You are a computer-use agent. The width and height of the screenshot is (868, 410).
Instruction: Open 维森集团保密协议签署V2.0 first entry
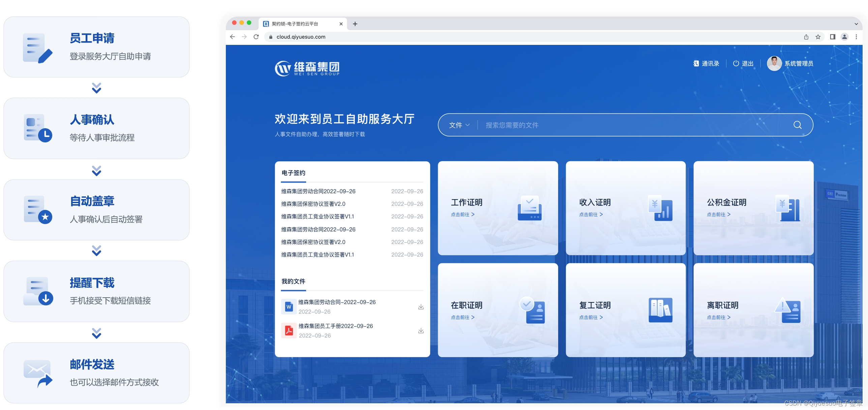tap(313, 204)
